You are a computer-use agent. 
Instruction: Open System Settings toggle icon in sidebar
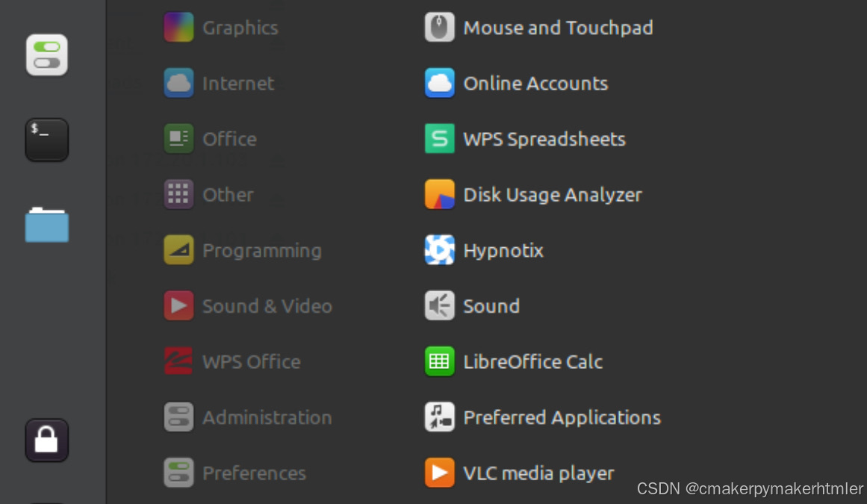[47, 55]
